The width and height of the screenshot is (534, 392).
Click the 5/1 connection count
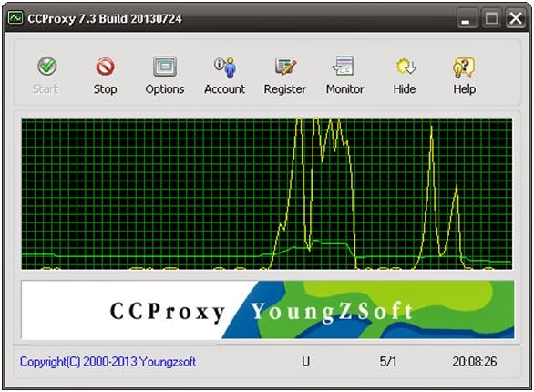click(388, 361)
